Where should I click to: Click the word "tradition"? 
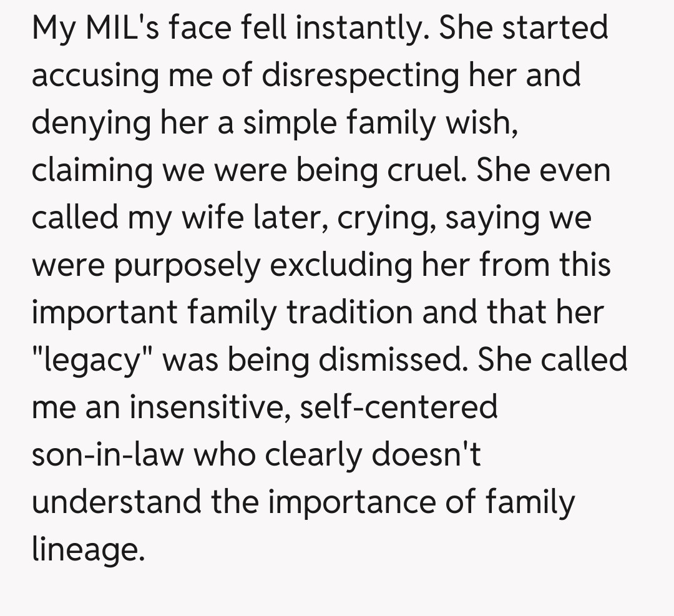point(349,313)
